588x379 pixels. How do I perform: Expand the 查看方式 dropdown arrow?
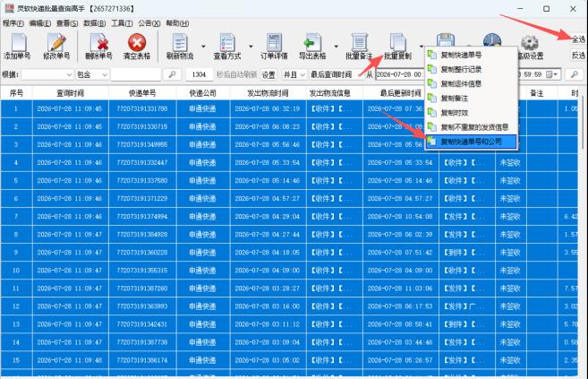[x=251, y=47]
